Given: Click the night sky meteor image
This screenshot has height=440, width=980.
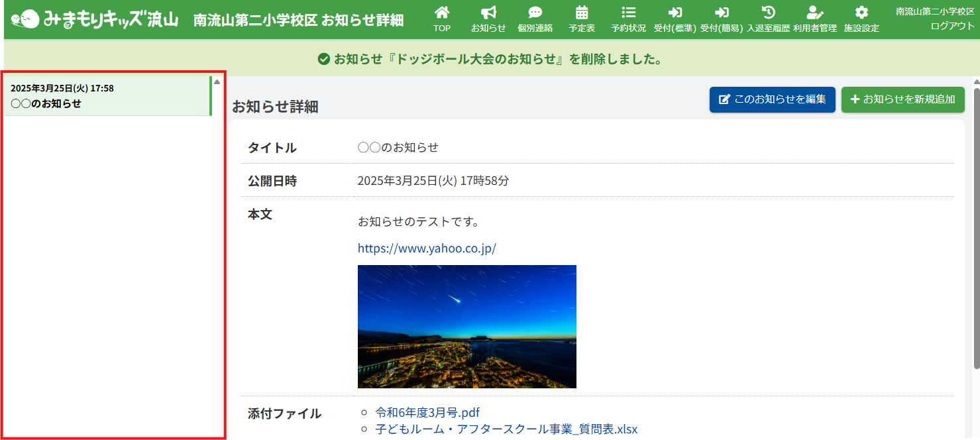Looking at the screenshot, I should (466, 327).
